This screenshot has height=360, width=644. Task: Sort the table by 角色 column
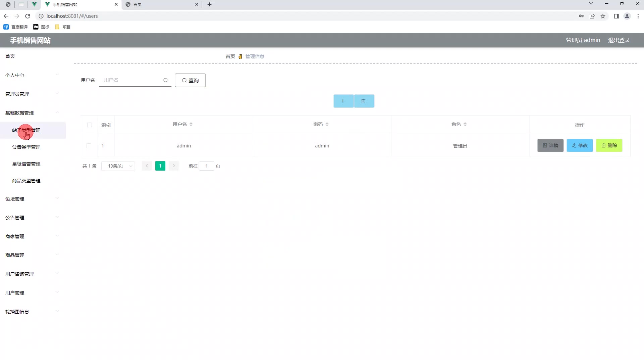point(465,124)
